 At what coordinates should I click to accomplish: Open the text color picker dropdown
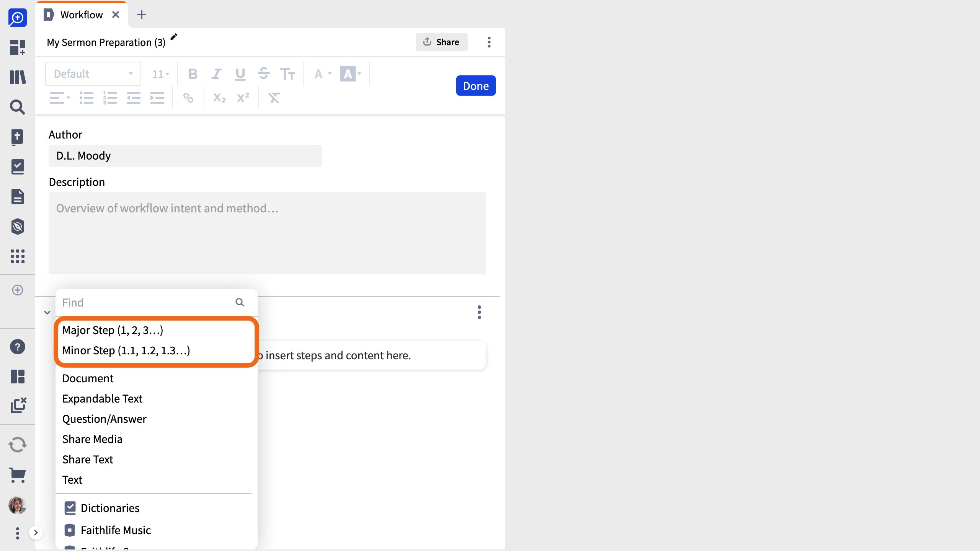323,74
